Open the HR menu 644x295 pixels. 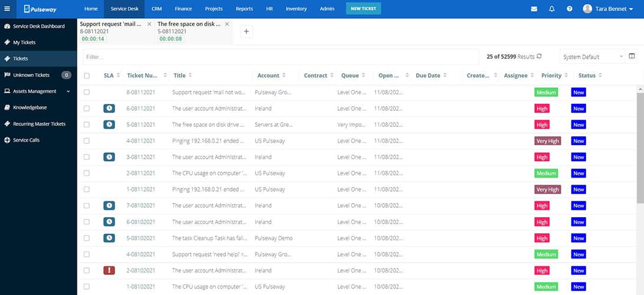click(269, 9)
